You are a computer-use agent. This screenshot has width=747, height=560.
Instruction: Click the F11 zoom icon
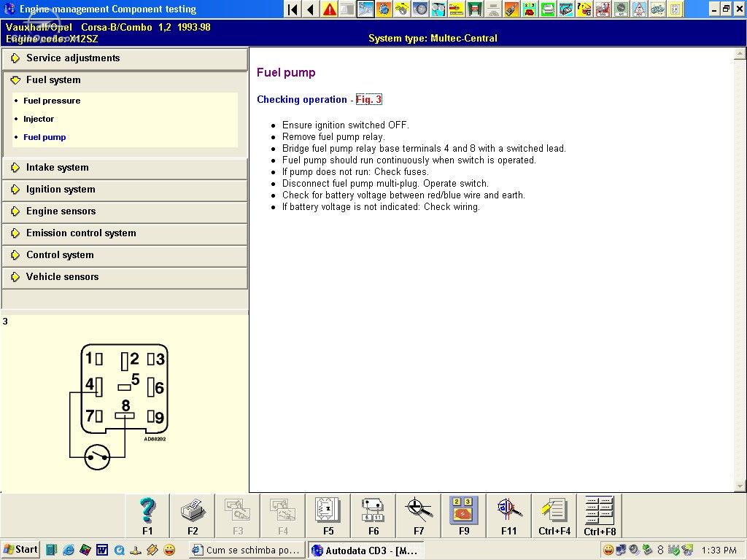coord(508,516)
